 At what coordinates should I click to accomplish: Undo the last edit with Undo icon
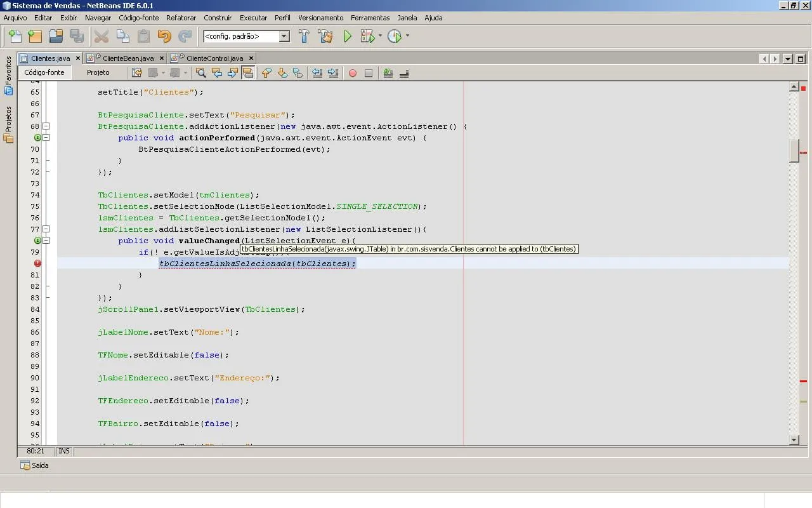pyautogui.click(x=164, y=36)
